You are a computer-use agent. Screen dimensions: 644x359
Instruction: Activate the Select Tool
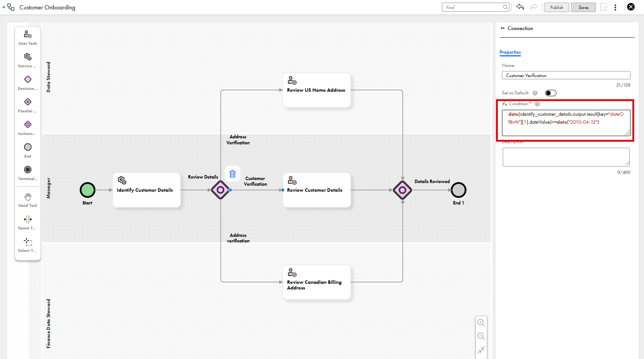[x=27, y=245]
